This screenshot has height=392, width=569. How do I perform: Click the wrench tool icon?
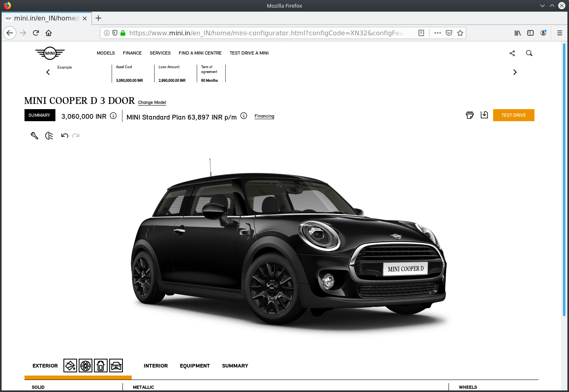pyautogui.click(x=35, y=136)
